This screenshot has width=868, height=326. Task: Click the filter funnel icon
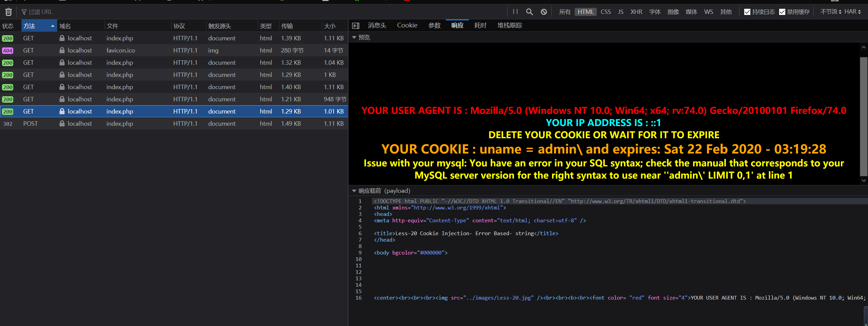24,12
